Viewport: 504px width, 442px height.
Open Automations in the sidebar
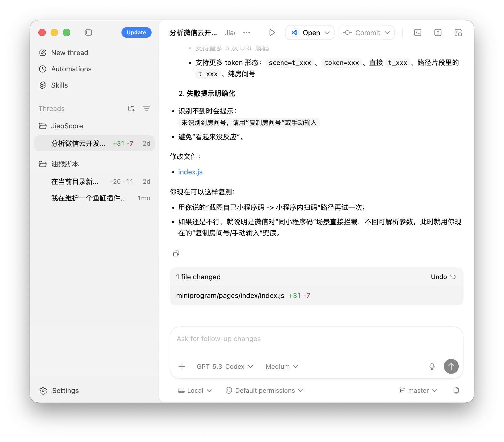(71, 69)
